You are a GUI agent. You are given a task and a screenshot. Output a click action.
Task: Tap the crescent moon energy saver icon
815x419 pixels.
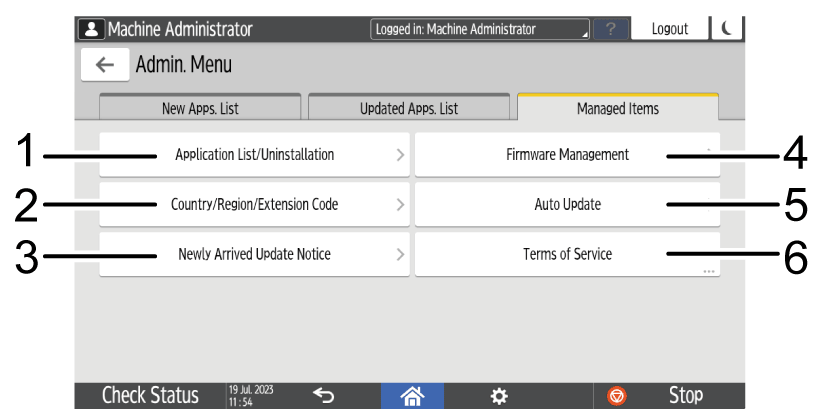click(x=726, y=29)
